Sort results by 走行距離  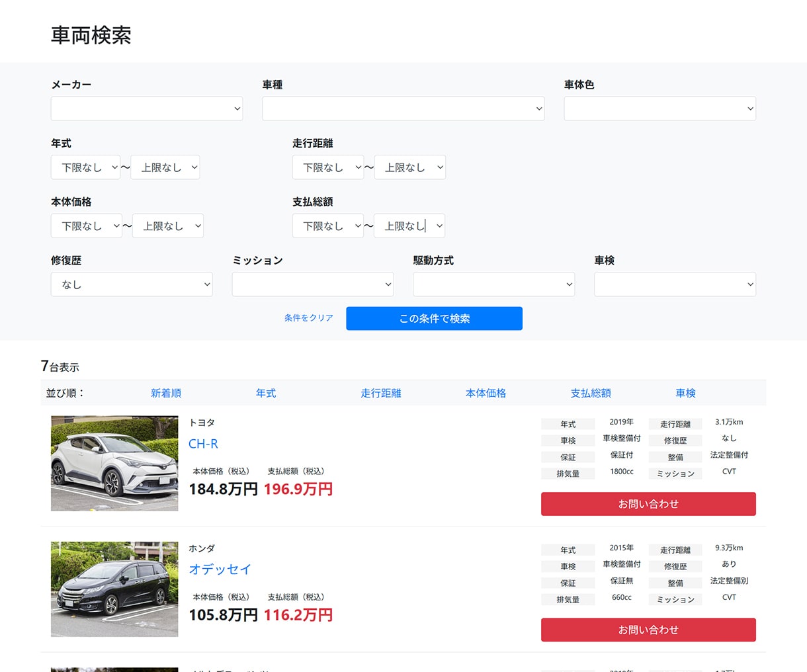click(381, 393)
